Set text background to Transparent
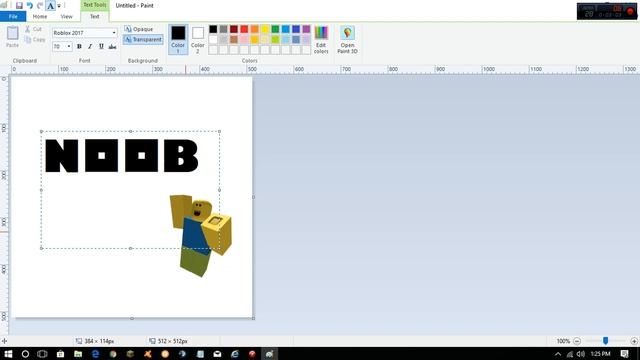The height and width of the screenshot is (360, 640). click(x=143, y=40)
